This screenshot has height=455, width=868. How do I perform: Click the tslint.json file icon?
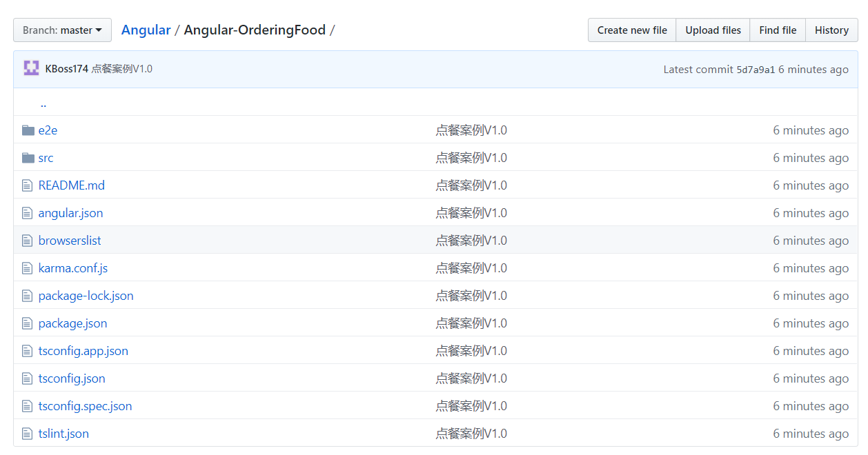tap(28, 434)
